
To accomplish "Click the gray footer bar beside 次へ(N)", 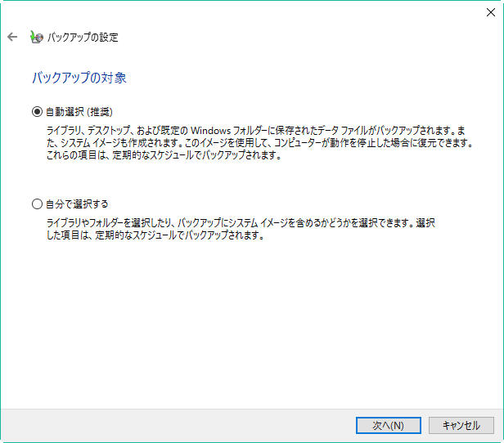I will [x=177, y=425].
